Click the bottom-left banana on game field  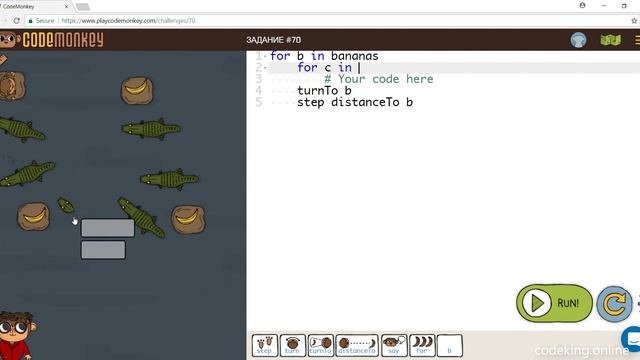[33, 216]
